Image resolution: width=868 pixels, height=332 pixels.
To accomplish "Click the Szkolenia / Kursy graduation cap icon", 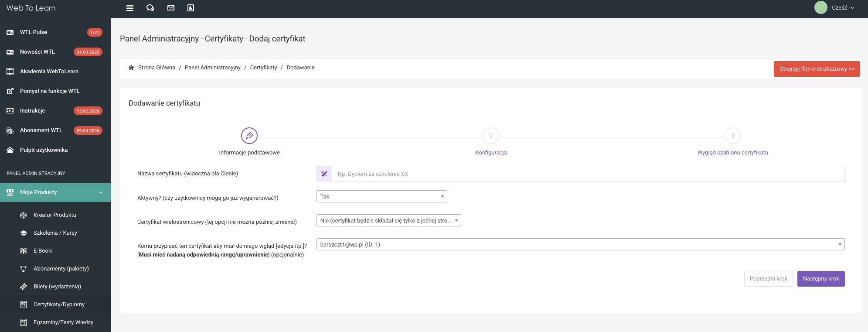I will 24,233.
